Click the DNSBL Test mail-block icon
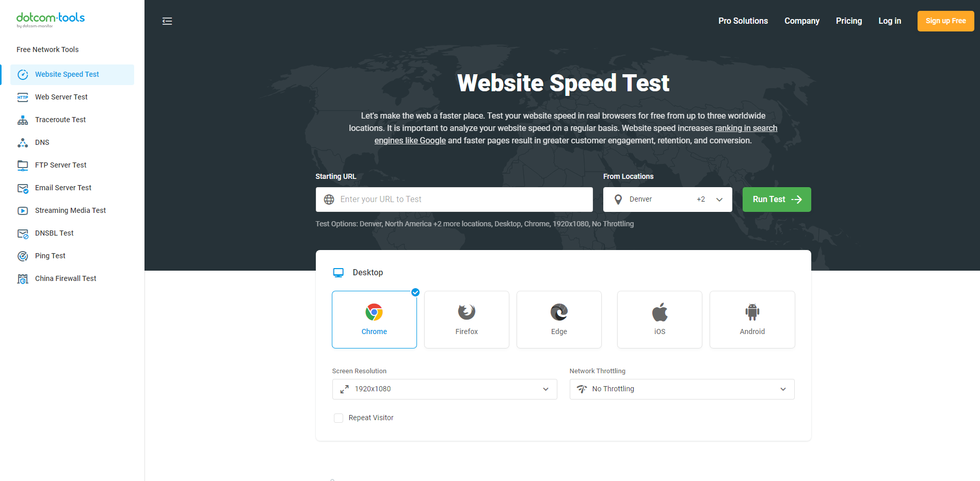The image size is (980, 481). coord(23,234)
